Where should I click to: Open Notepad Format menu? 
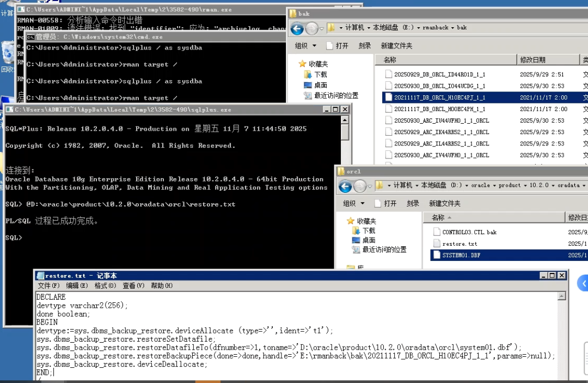[x=105, y=285]
